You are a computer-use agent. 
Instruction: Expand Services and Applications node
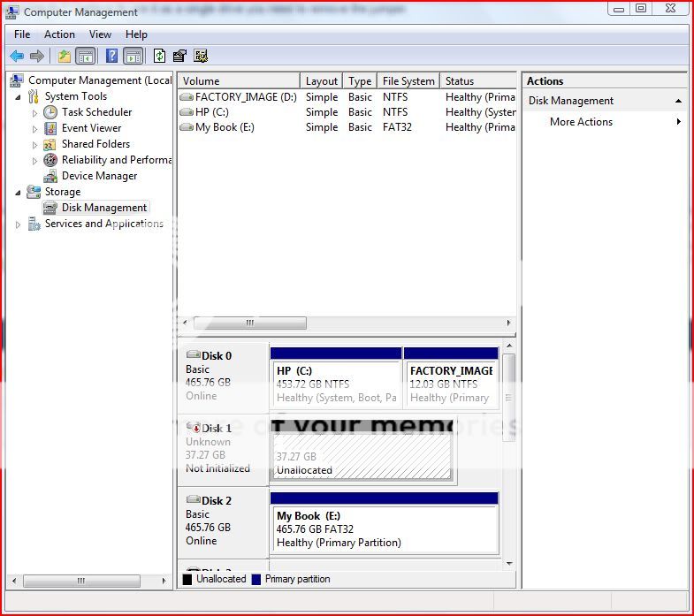click(x=18, y=224)
